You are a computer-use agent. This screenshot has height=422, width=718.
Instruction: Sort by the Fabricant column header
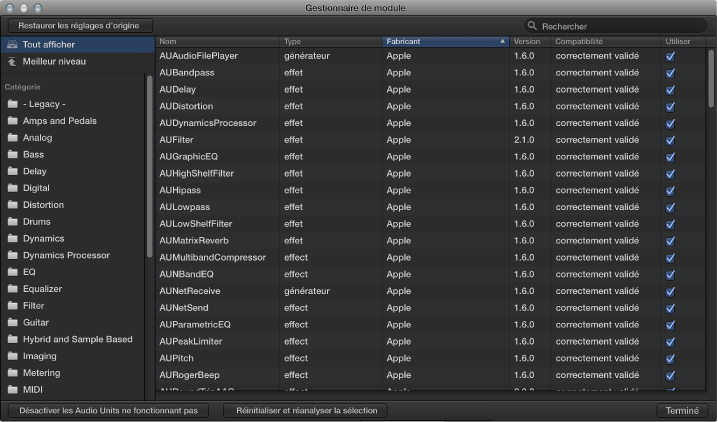pyautogui.click(x=445, y=42)
